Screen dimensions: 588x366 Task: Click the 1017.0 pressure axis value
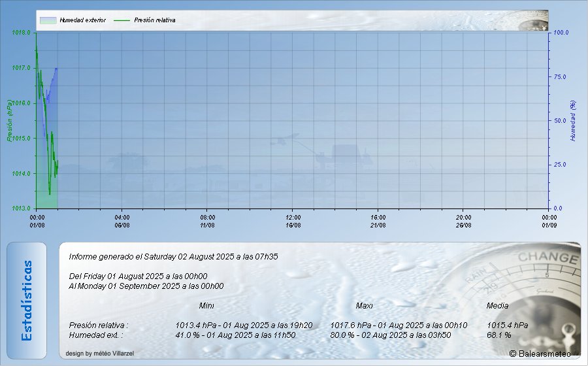22,68
